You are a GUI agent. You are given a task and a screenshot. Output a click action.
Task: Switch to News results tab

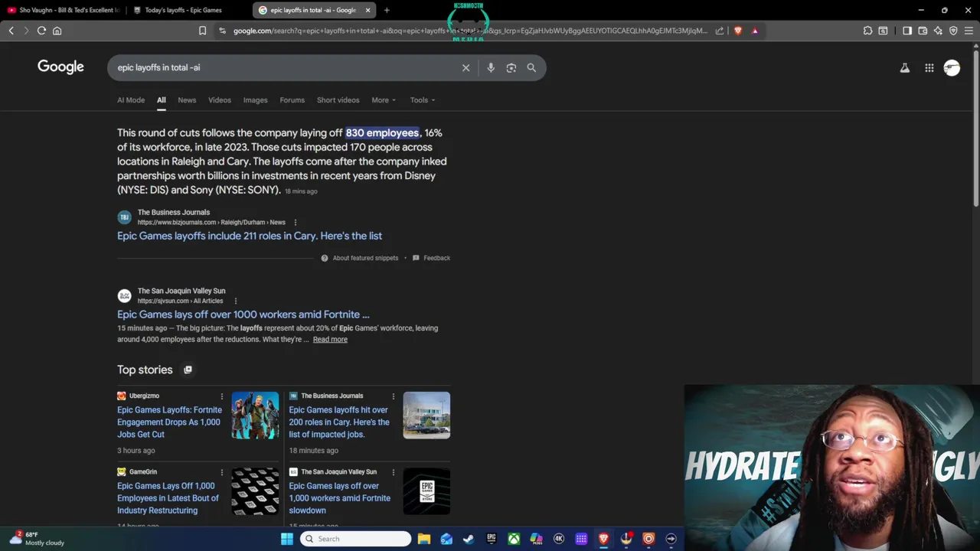coord(187,99)
